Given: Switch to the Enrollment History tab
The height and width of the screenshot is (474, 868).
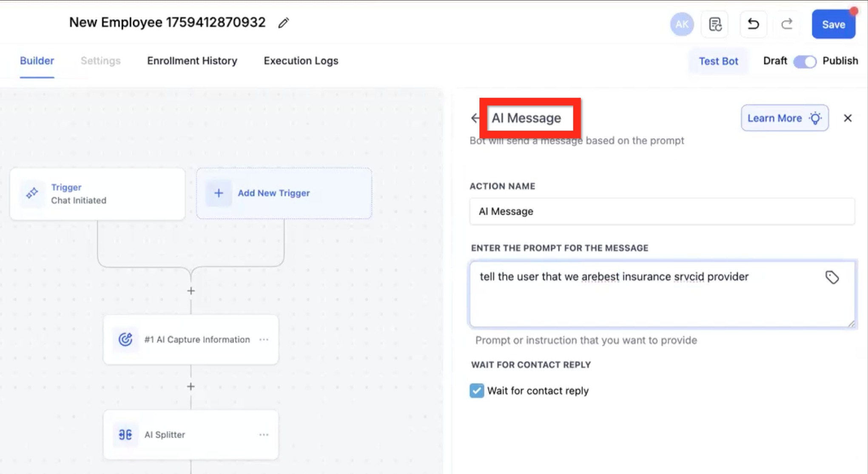Looking at the screenshot, I should pos(192,61).
